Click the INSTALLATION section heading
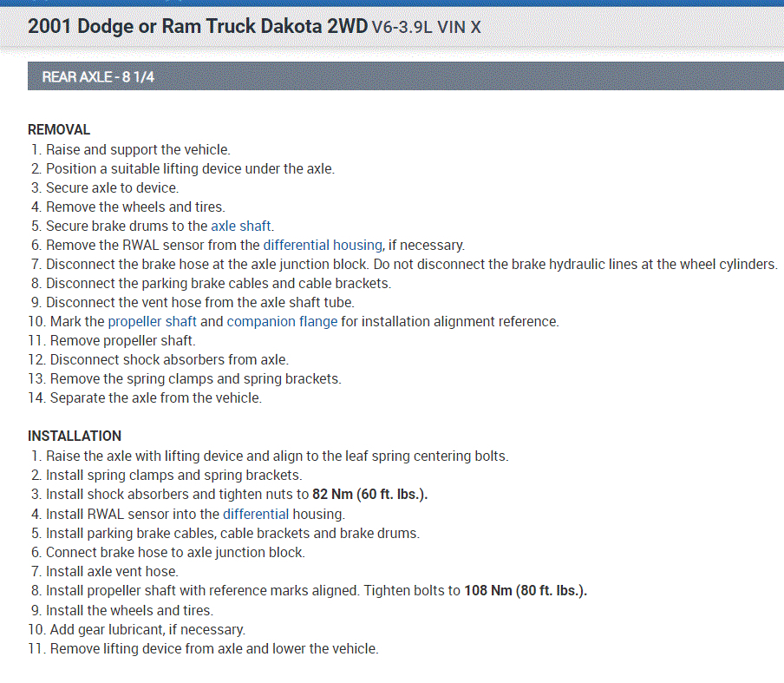 point(75,436)
